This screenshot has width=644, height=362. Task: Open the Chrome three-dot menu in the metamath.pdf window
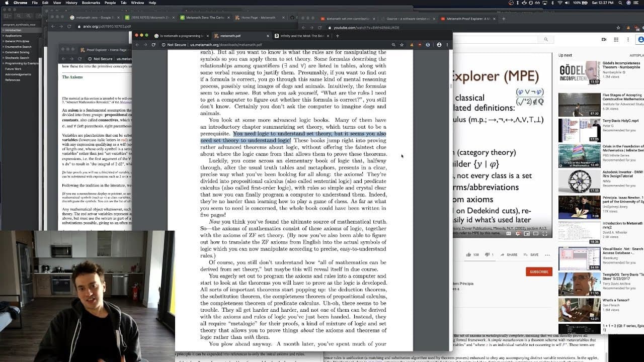[447, 45]
